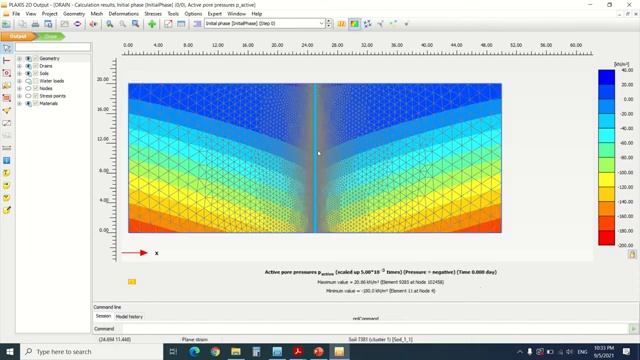This screenshot has height=360, width=640.
Task: Click the orange-red block sidebar tool icon
Action: (x=7, y=98)
